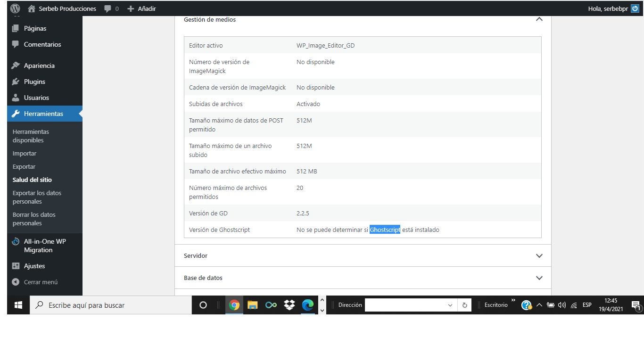The height and width of the screenshot is (362, 644).
Task: Open Ajustes in the sidebar
Action: 34,266
